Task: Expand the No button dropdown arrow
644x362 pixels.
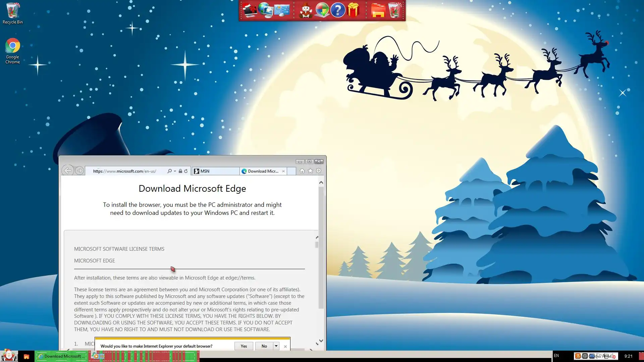Action: click(x=276, y=346)
